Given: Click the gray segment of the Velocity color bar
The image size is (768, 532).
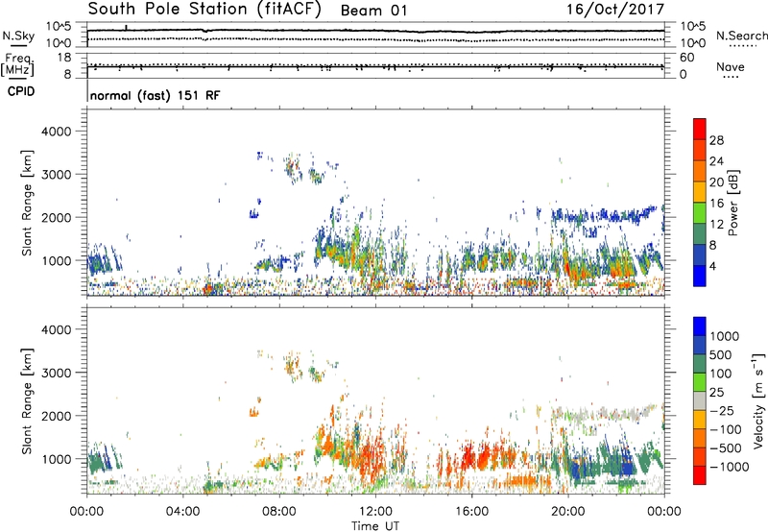Looking at the screenshot, I should click(700, 400).
